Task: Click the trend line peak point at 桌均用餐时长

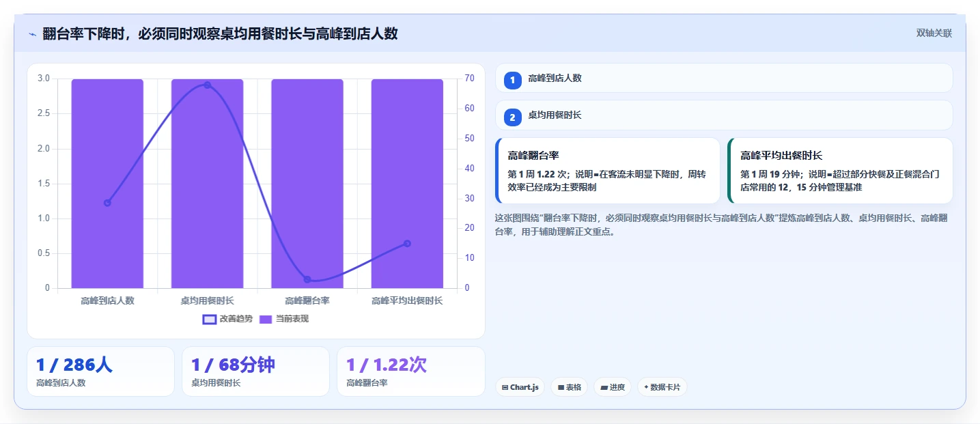Action: [207, 85]
